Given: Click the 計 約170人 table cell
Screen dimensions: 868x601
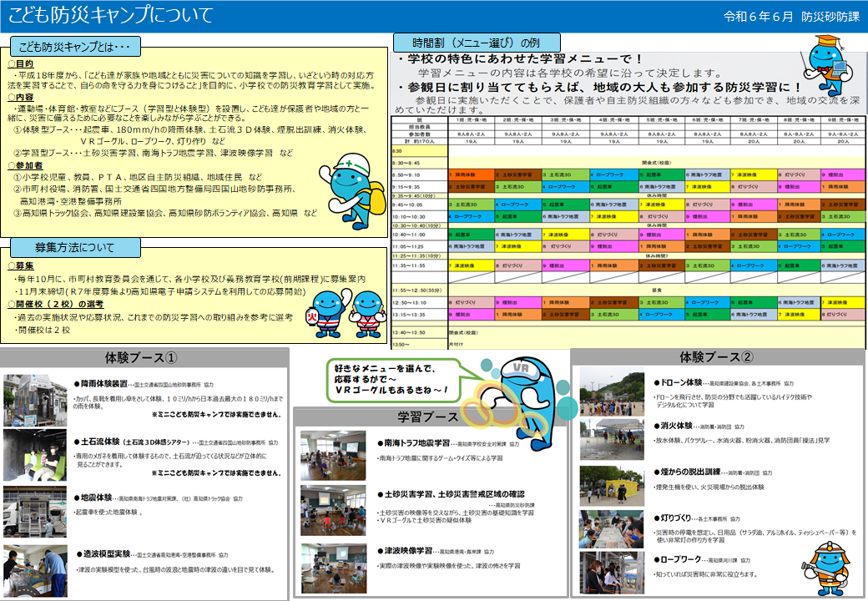Looking at the screenshot, I should pyautogui.click(x=419, y=141).
